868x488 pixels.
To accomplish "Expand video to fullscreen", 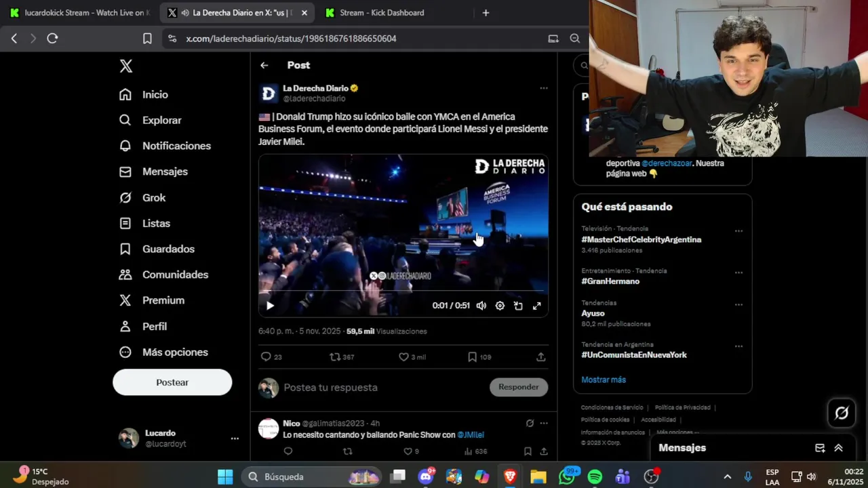I will 536,306.
